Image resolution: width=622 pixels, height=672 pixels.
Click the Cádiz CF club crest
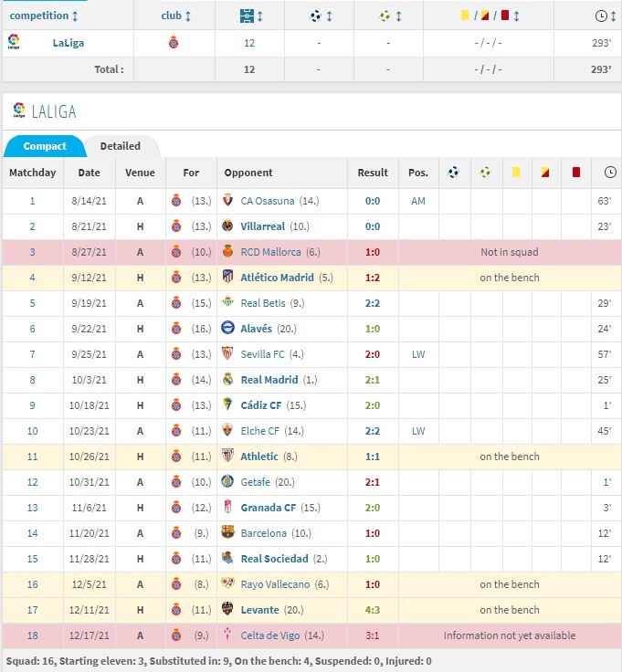coord(227,404)
